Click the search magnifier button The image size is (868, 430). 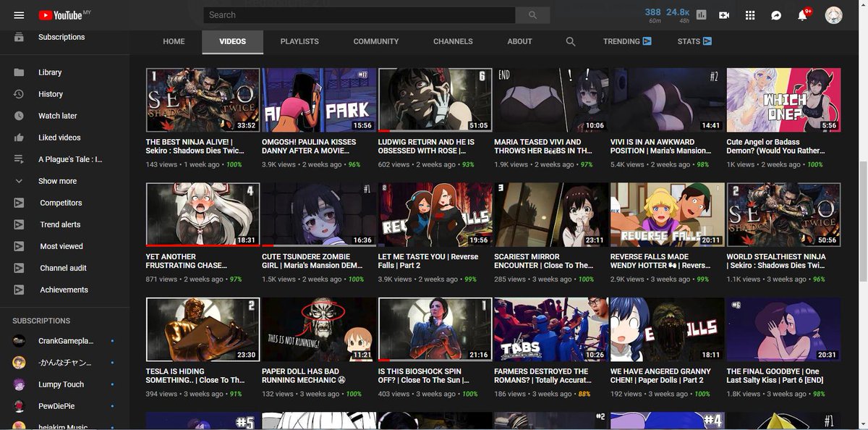(x=534, y=15)
